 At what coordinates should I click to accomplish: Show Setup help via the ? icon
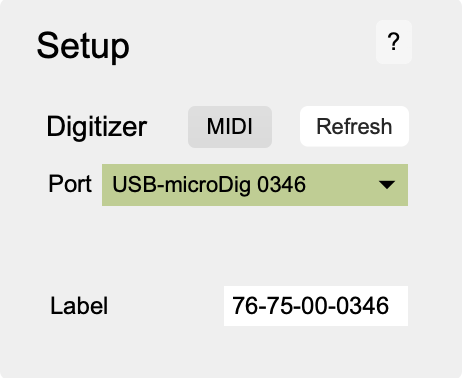click(394, 42)
